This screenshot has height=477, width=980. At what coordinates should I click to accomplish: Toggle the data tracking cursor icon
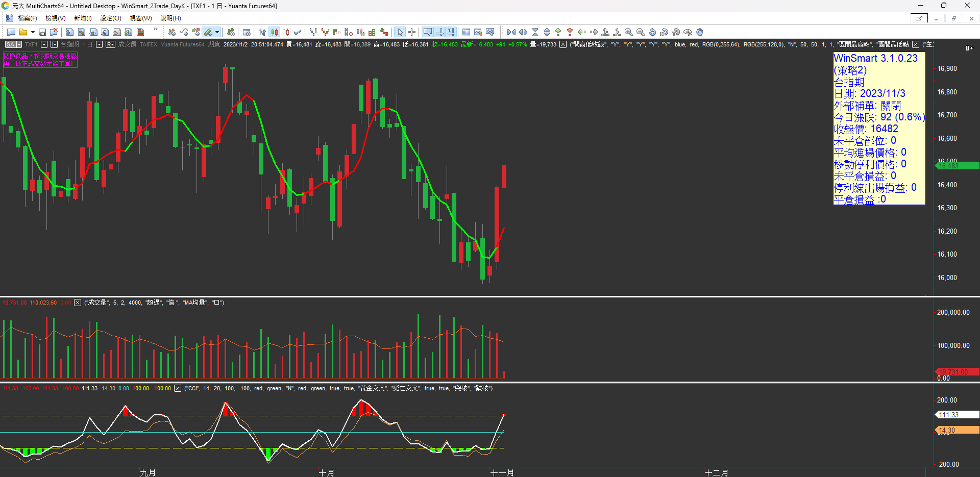pos(439,32)
